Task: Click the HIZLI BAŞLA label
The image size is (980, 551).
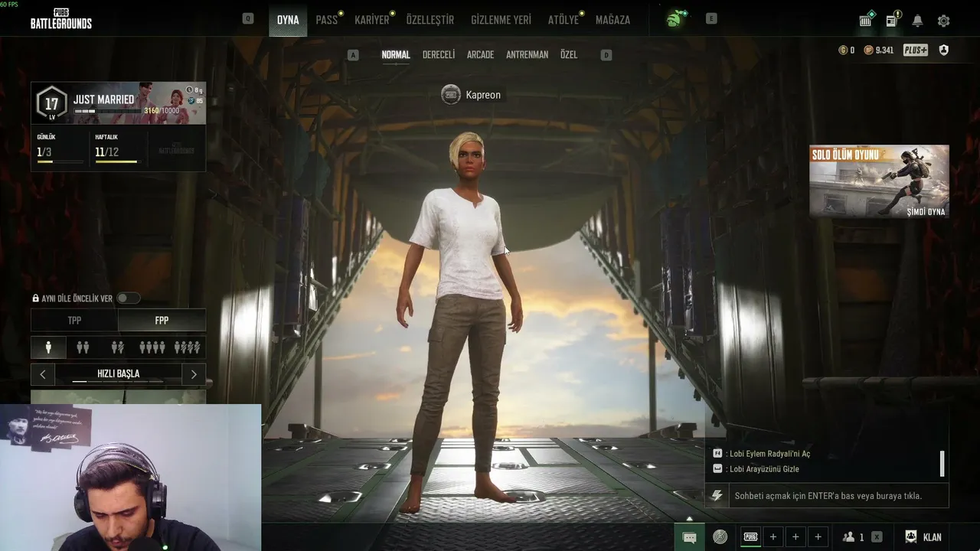Action: coord(119,374)
